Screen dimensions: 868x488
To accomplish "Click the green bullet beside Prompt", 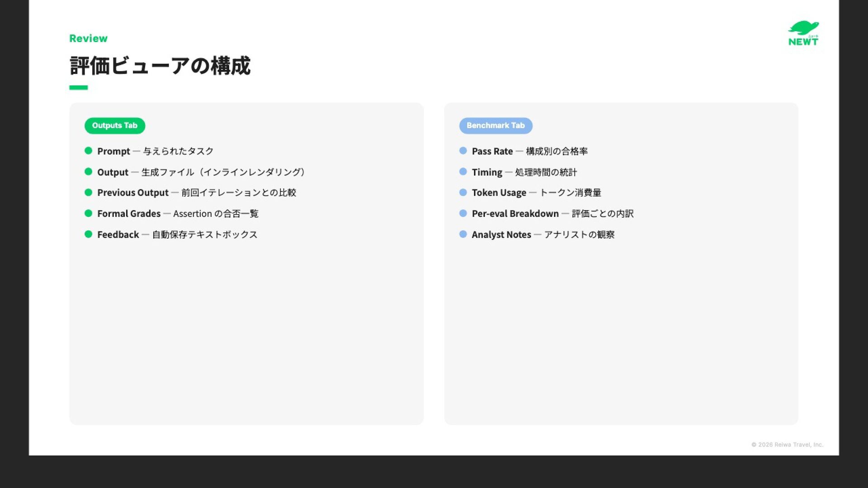I will tap(89, 151).
